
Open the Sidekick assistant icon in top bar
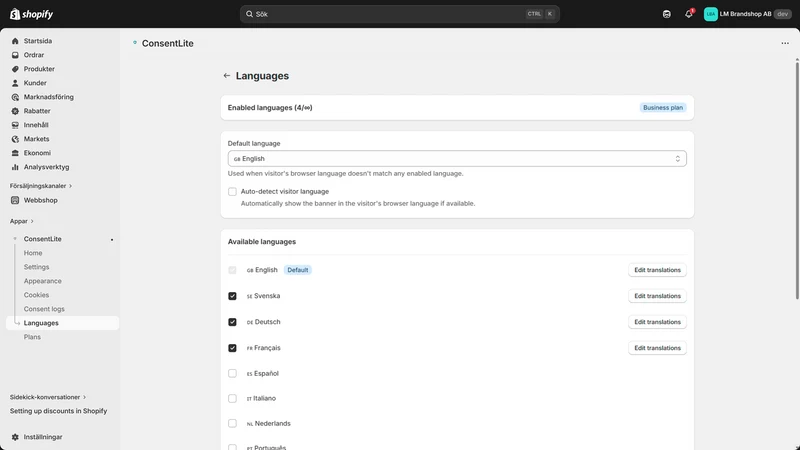click(x=666, y=14)
